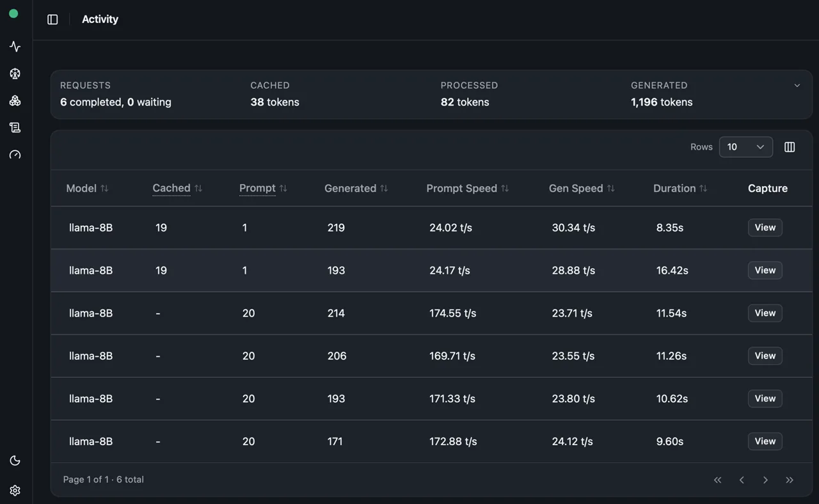Click the "174.55 t/s" prompt speed cell
The image size is (819, 504).
453,313
